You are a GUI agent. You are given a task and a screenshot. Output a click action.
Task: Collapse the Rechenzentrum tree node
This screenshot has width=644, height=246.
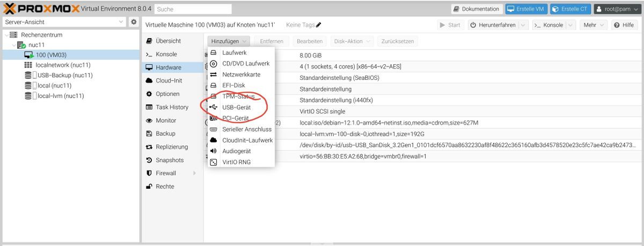[6, 34]
